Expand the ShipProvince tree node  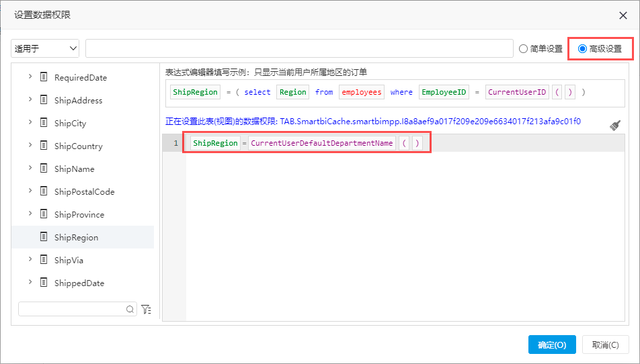(x=30, y=213)
